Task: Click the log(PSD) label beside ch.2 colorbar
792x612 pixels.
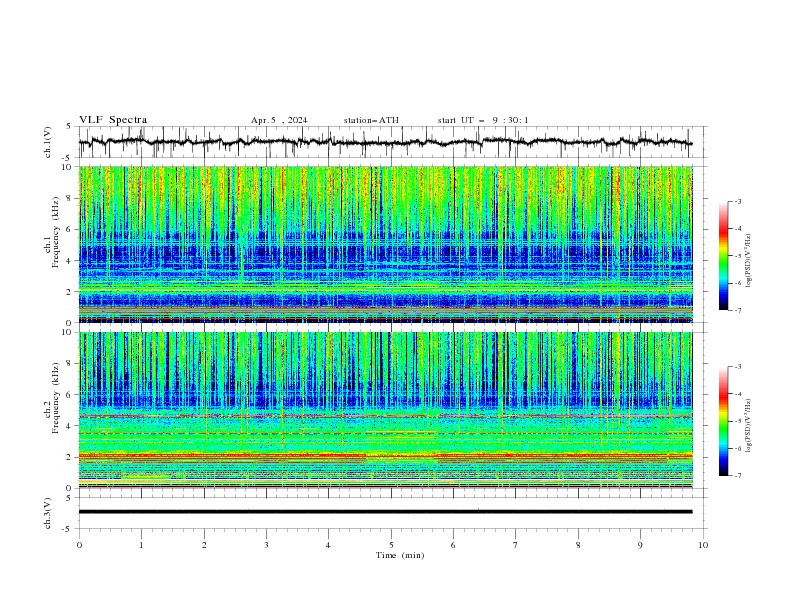Action: (748, 425)
